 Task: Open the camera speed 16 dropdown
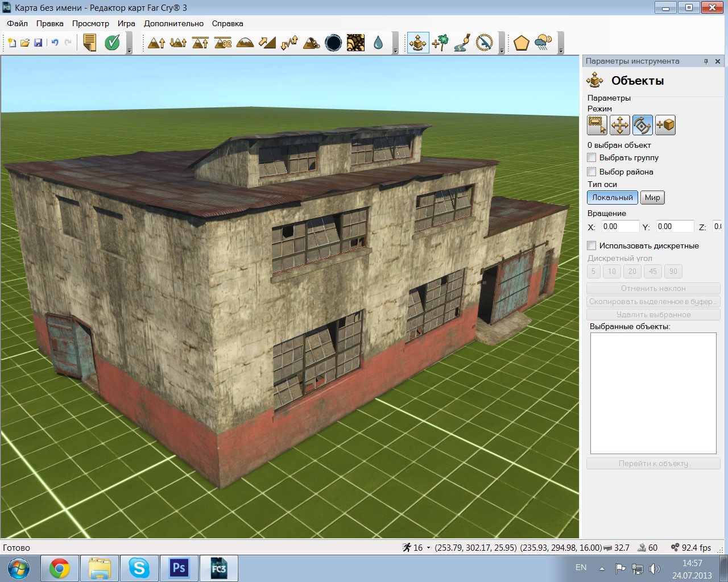pos(428,548)
